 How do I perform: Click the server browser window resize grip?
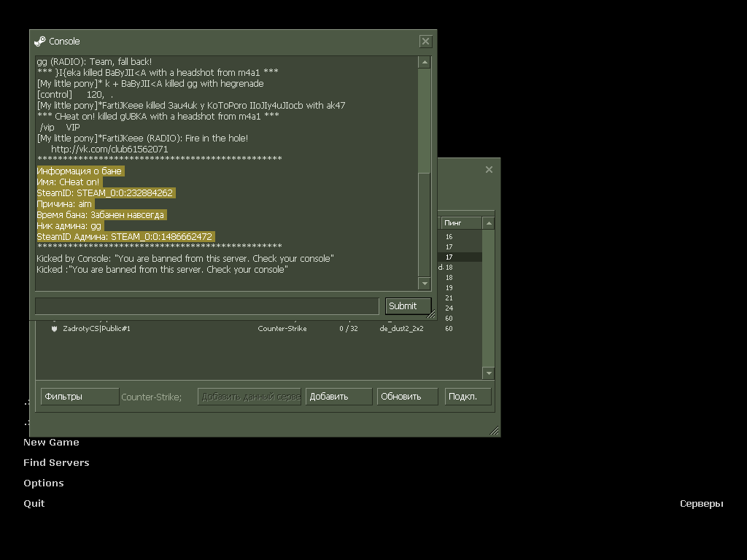(494, 430)
